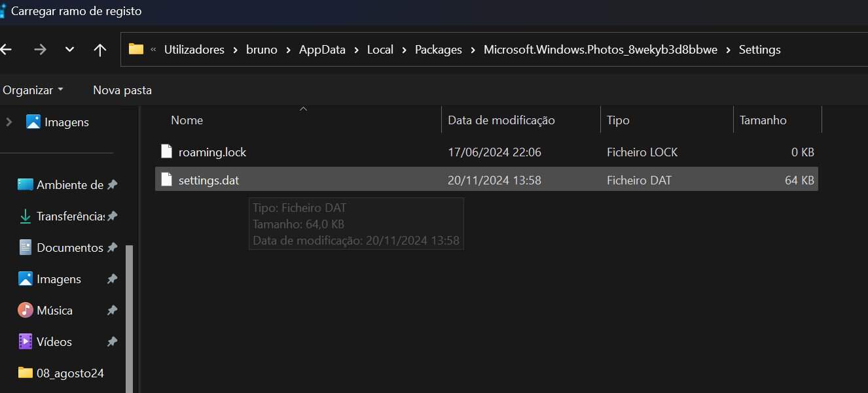Click Nova pasta button
This screenshot has height=393, width=868.
tap(122, 90)
